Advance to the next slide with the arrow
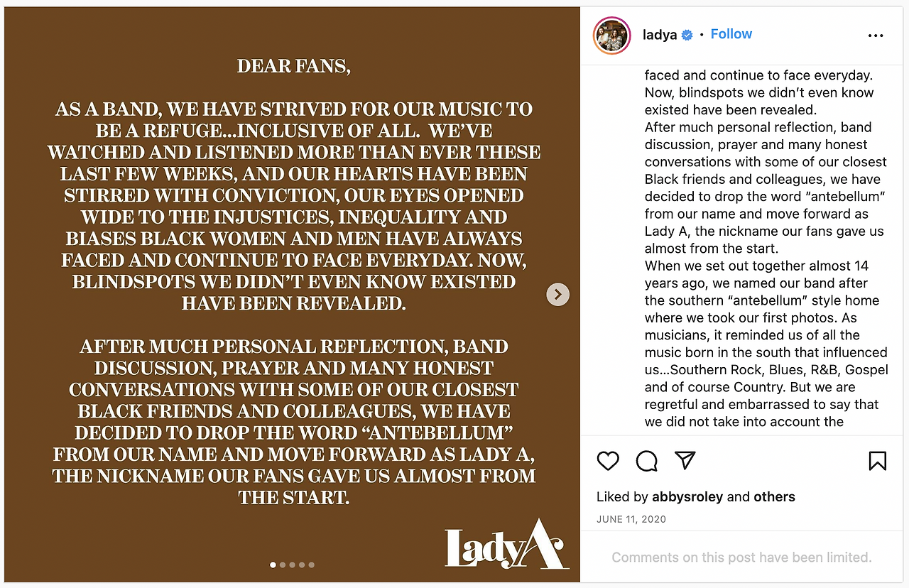909x588 pixels. coord(558,294)
